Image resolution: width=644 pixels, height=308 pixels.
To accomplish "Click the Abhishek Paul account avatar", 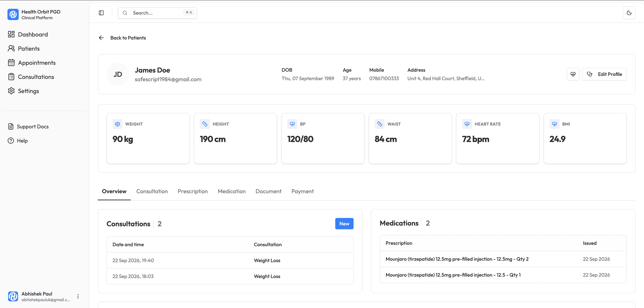I will (x=13, y=296).
